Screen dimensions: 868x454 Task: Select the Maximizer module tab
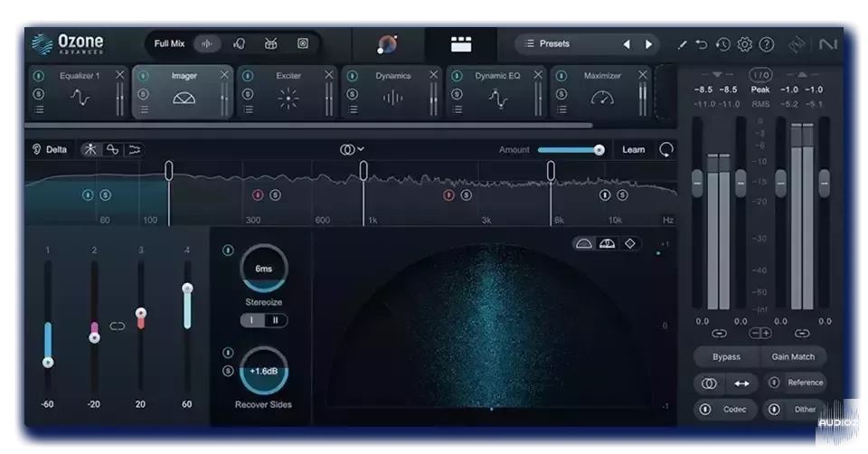[600, 92]
